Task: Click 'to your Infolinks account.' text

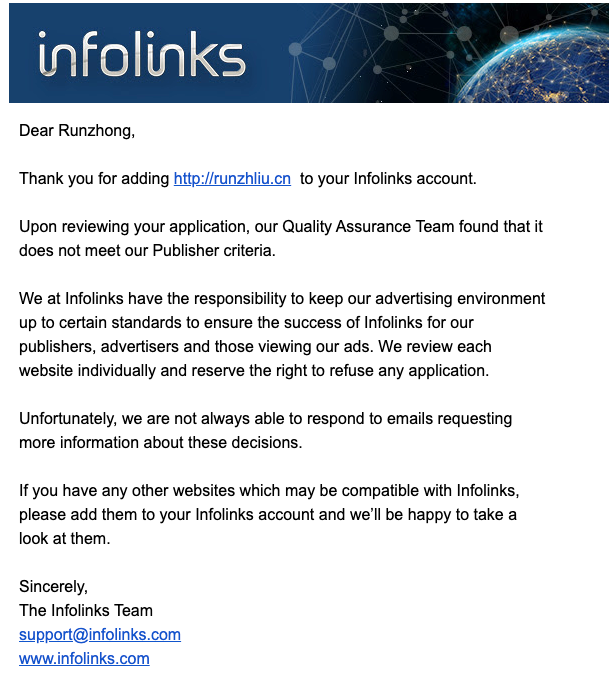Action: (388, 179)
